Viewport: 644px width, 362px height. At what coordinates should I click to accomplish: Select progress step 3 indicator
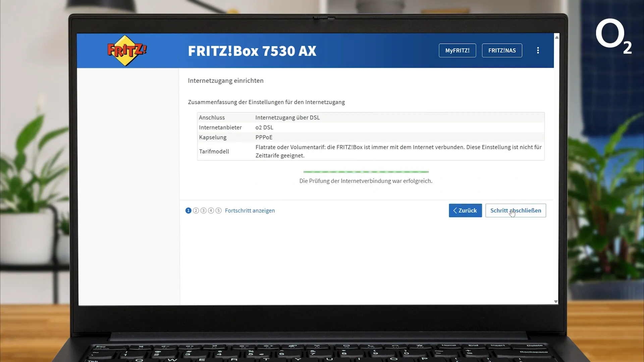pos(203,210)
